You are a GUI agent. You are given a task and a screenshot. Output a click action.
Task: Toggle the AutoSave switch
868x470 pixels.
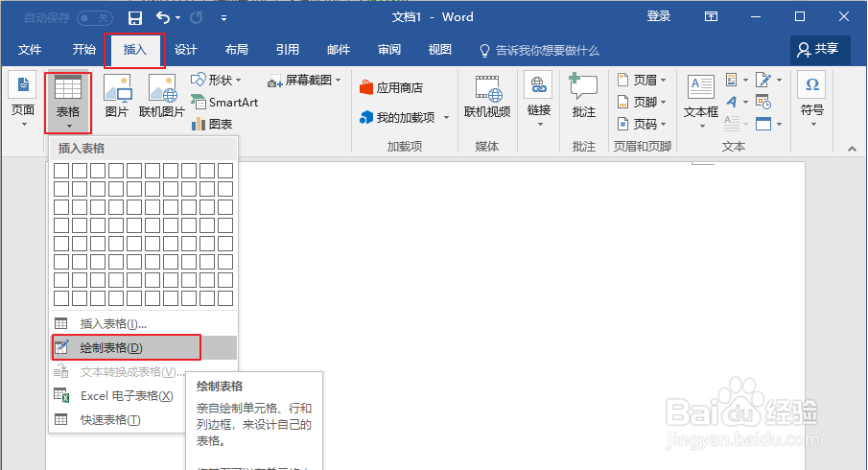click(95, 18)
